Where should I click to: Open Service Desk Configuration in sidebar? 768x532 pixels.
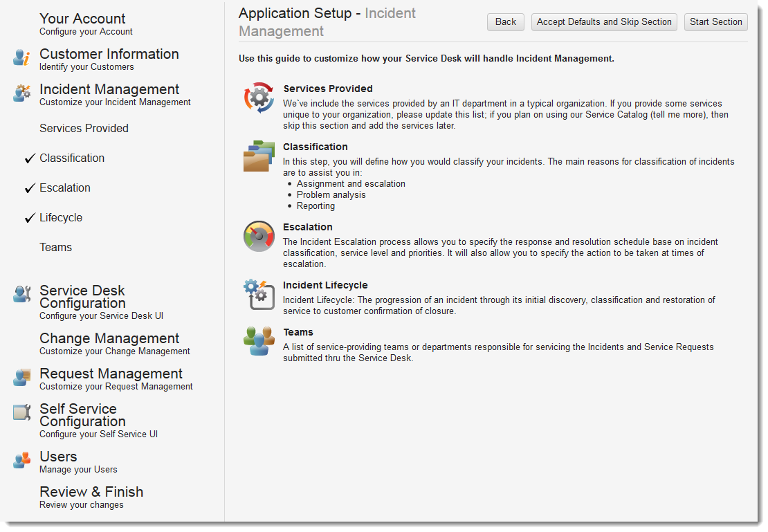point(82,297)
